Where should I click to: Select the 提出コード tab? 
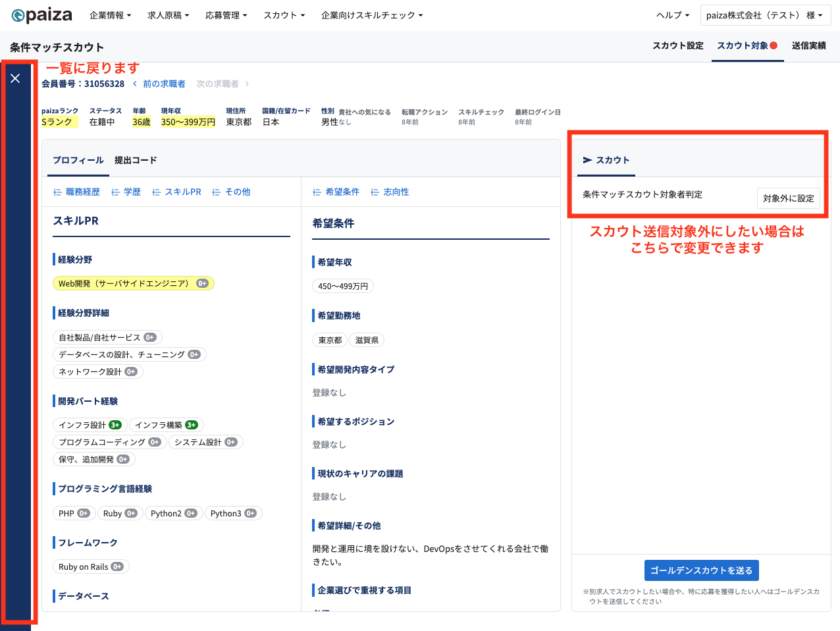point(136,160)
